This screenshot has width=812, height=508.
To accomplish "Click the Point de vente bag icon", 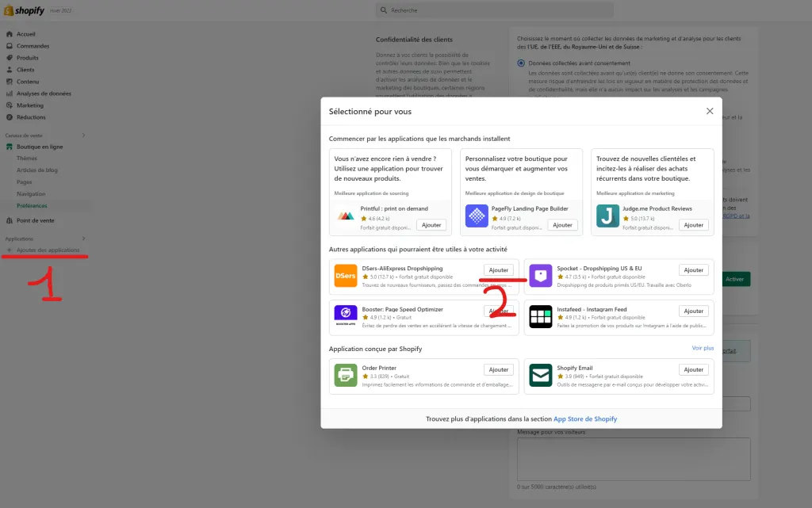I will point(9,220).
